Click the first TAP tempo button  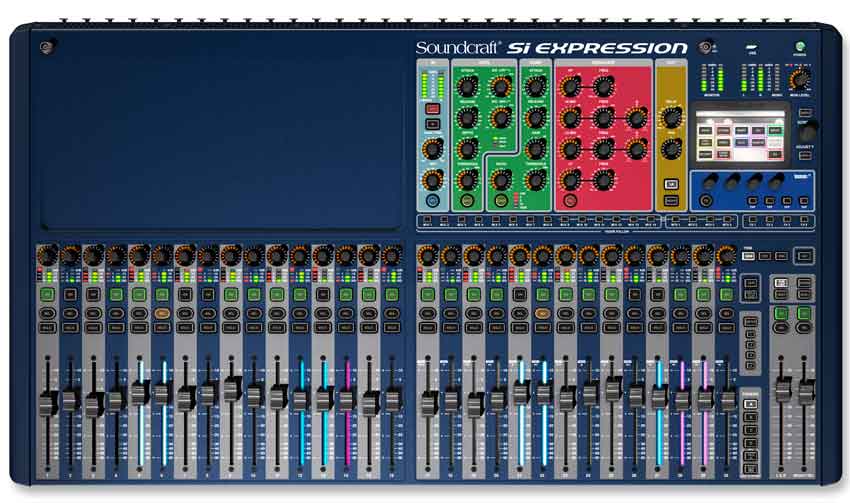(x=752, y=201)
